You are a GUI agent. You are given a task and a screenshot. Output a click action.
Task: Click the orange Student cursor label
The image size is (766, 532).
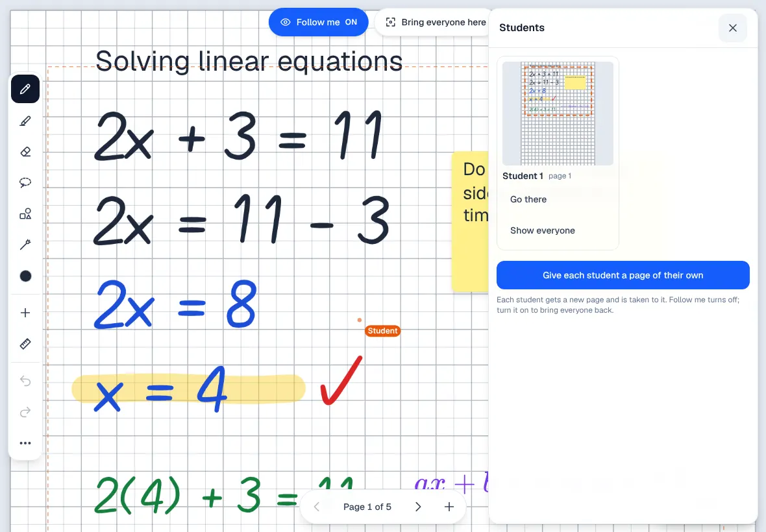pos(382,331)
